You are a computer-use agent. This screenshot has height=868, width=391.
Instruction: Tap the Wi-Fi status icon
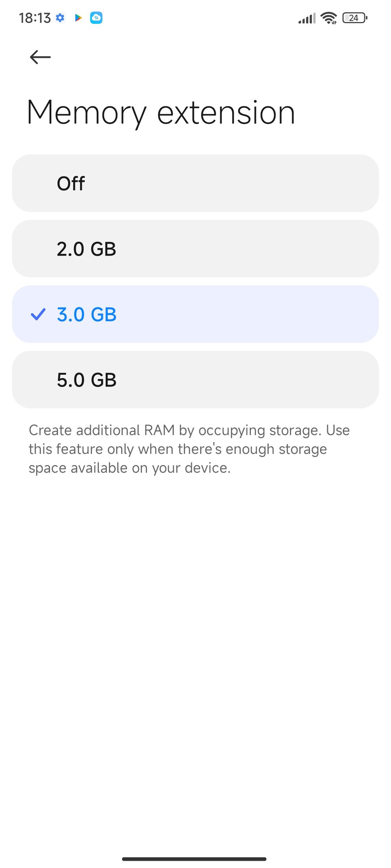(x=329, y=18)
